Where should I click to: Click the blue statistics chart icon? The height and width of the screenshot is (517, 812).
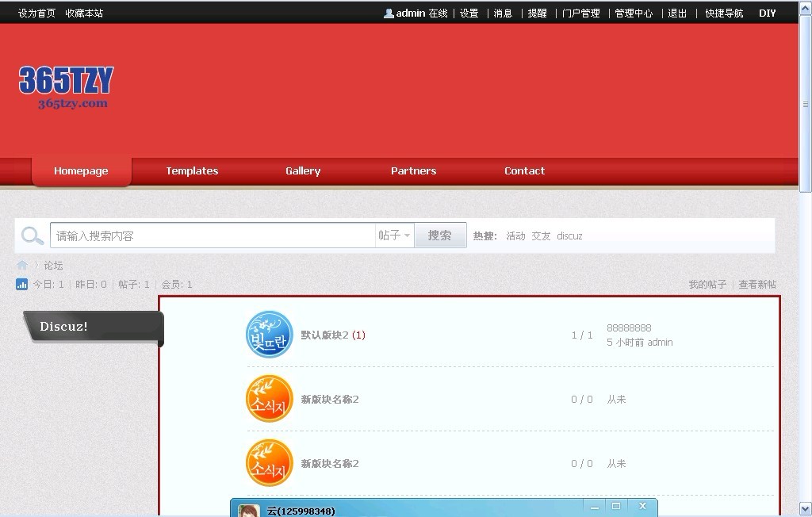21,284
